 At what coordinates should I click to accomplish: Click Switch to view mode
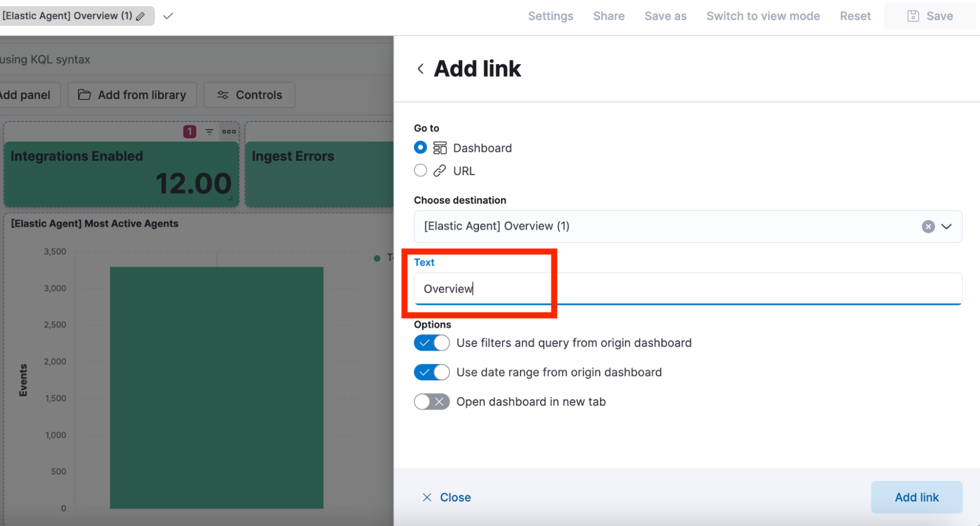click(x=763, y=16)
